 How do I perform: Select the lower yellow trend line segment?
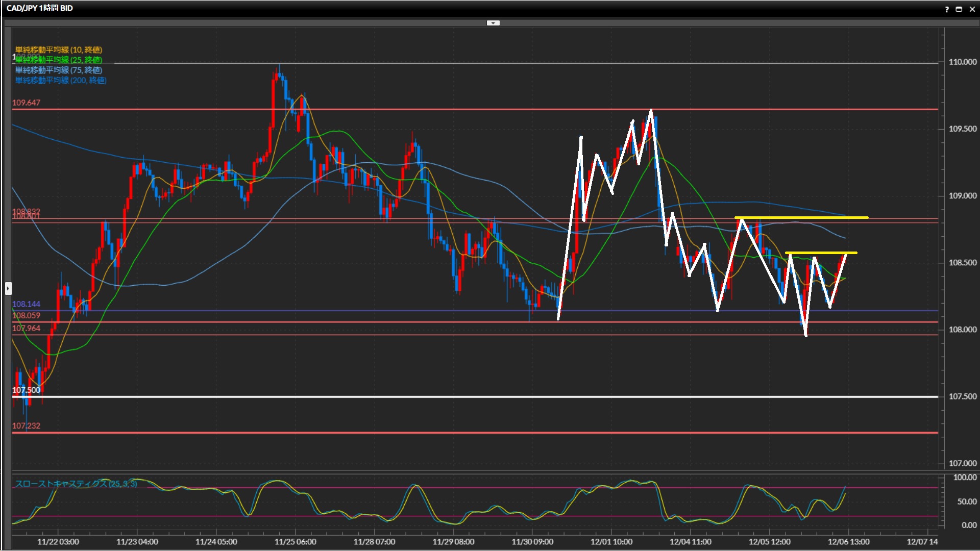[821, 253]
